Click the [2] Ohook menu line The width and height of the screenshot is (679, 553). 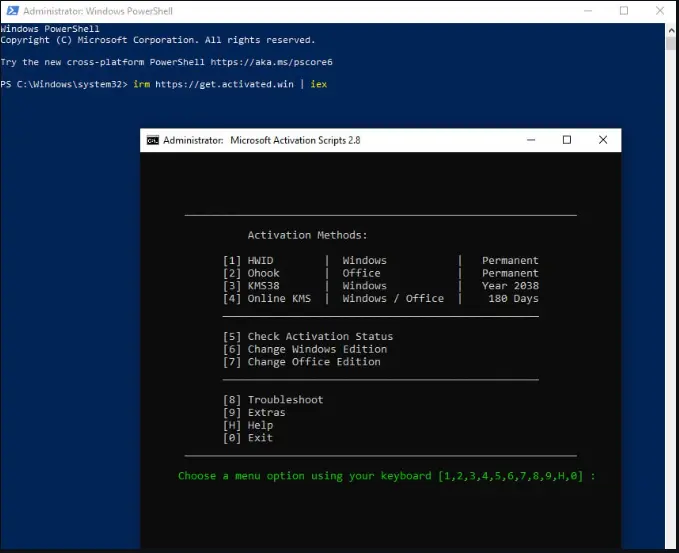tap(381, 273)
